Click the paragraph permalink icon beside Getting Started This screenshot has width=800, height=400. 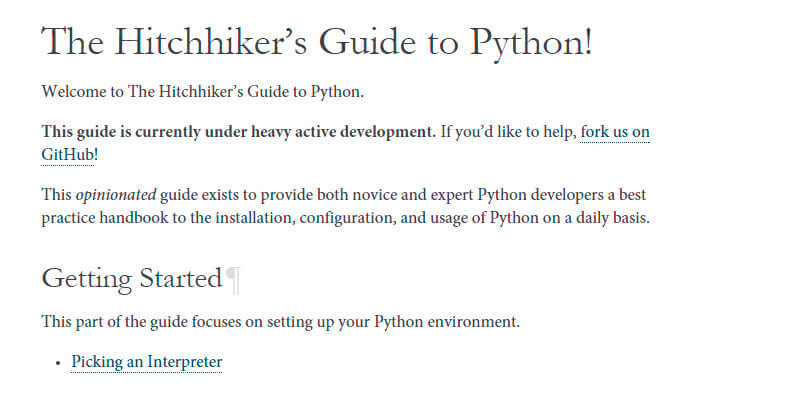[x=232, y=279]
